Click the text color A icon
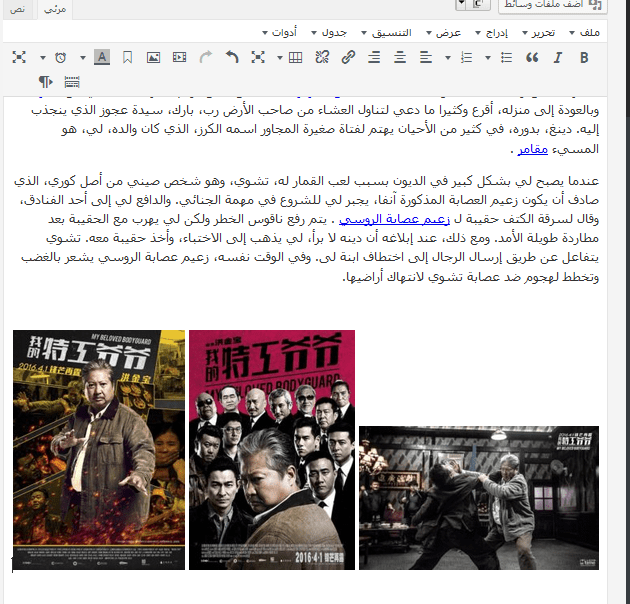The width and height of the screenshot is (630, 604). point(102,57)
